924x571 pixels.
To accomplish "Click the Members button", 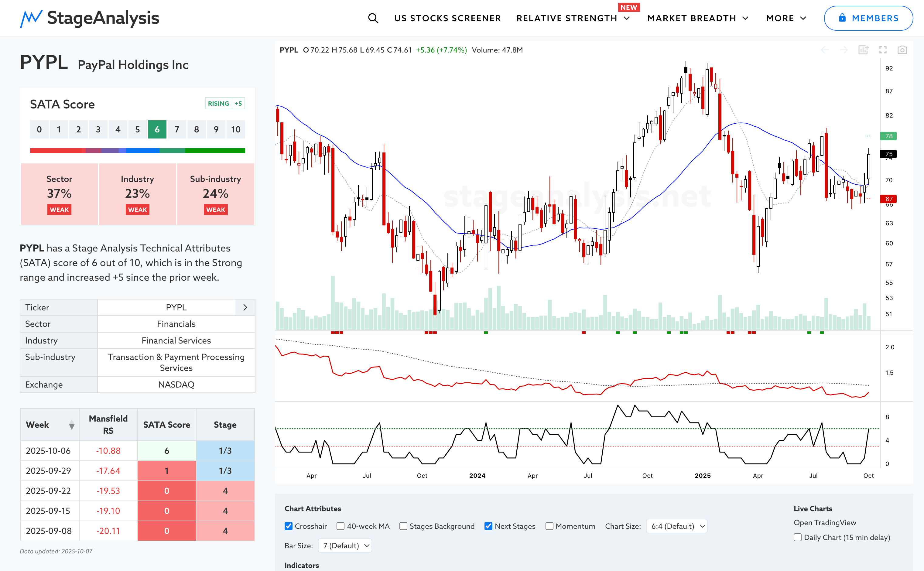I will tap(868, 18).
